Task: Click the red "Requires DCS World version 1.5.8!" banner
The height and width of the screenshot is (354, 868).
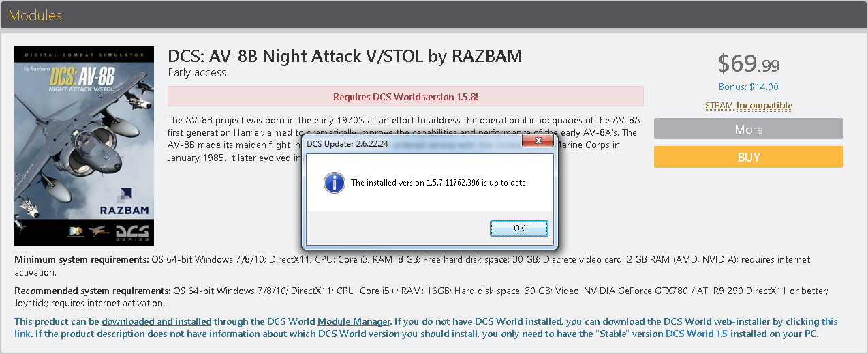Action: coord(405,97)
